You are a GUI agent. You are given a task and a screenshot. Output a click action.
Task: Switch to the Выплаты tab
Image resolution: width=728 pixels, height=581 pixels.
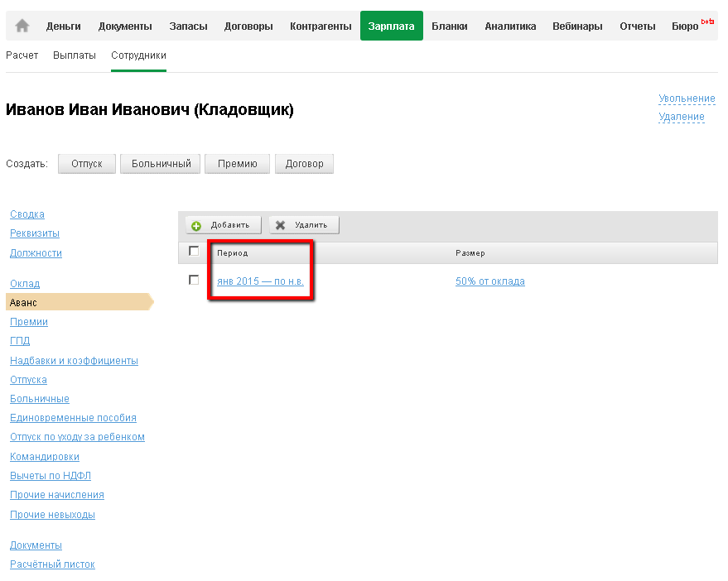click(75, 55)
